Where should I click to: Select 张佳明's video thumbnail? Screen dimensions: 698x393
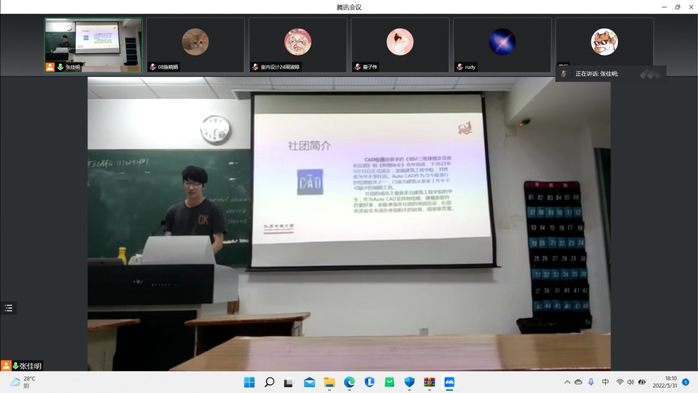(x=93, y=45)
